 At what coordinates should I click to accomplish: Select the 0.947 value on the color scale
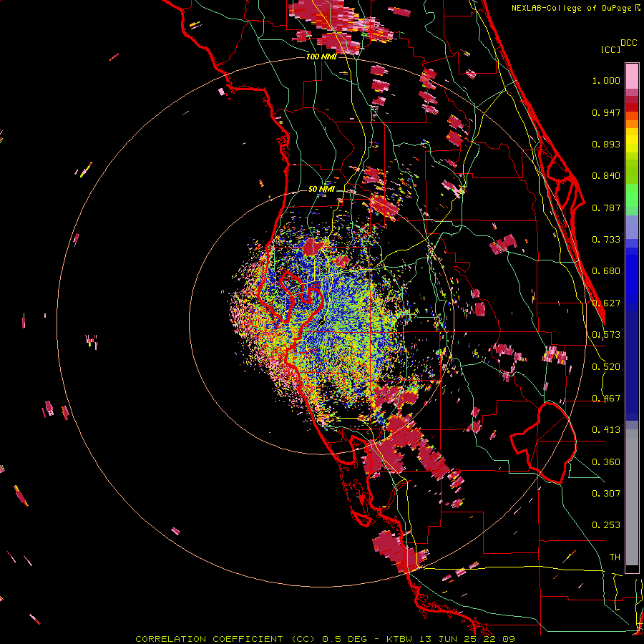pos(606,112)
